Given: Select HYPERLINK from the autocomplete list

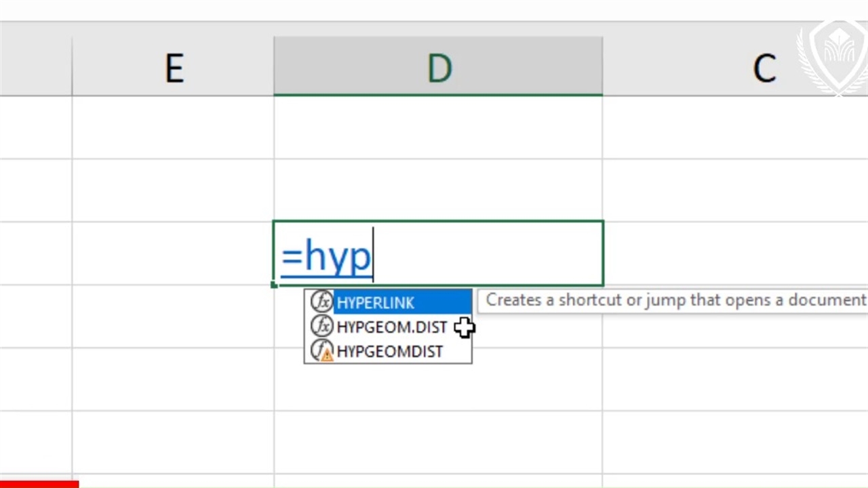Looking at the screenshot, I should (375, 302).
